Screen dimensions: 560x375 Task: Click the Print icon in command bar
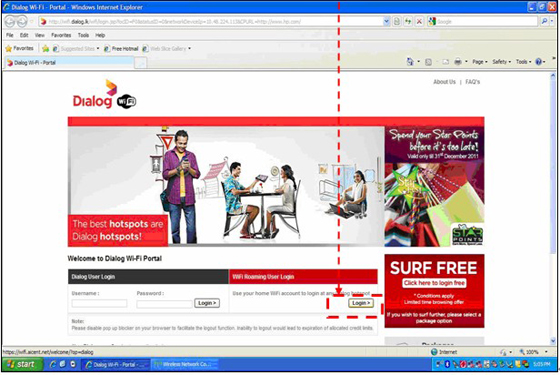tap(458, 62)
